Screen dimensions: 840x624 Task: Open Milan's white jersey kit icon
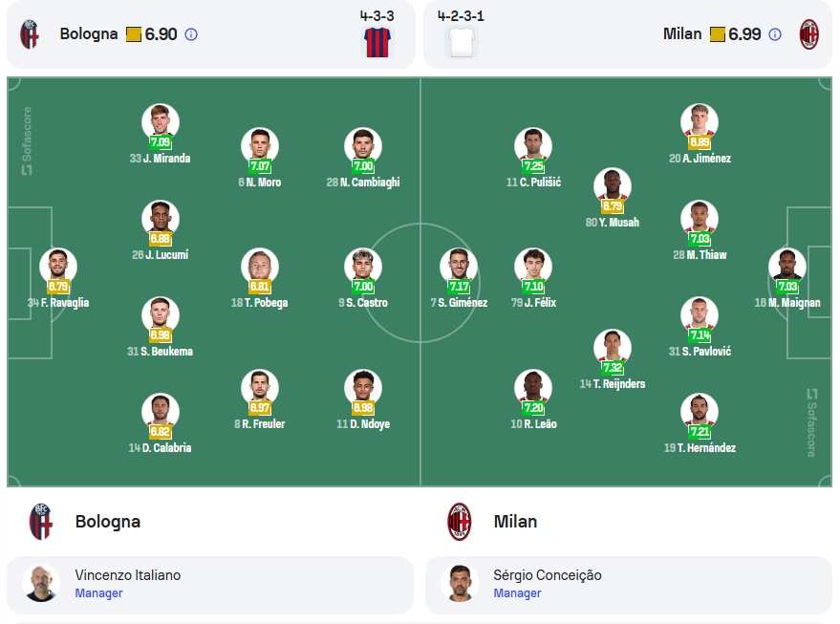pyautogui.click(x=462, y=42)
